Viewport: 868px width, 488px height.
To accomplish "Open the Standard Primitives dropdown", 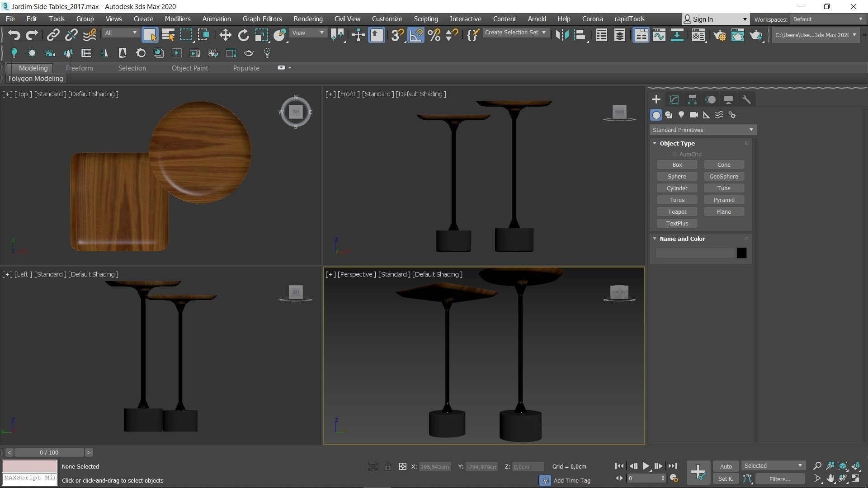I will 703,130.
